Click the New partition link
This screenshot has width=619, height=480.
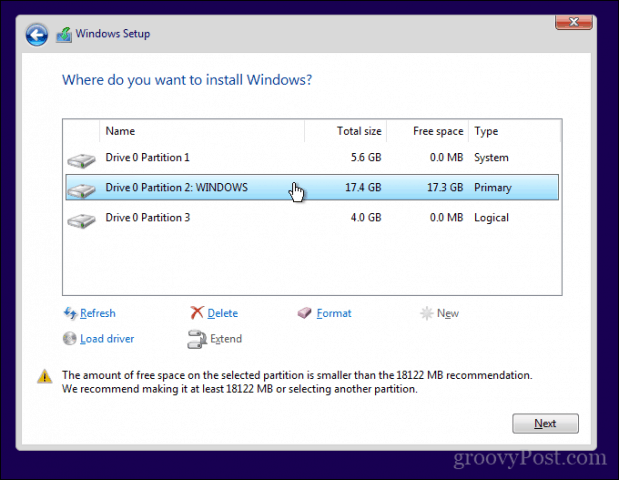[x=448, y=313]
